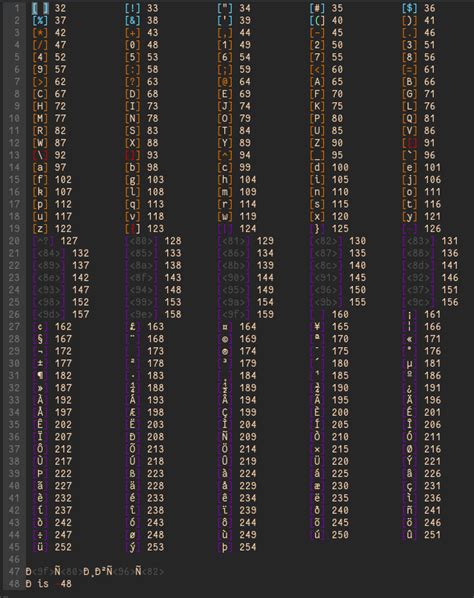The height and width of the screenshot is (598, 474).
Task: Select the "[z]" entry beside 122
Action: point(40,229)
